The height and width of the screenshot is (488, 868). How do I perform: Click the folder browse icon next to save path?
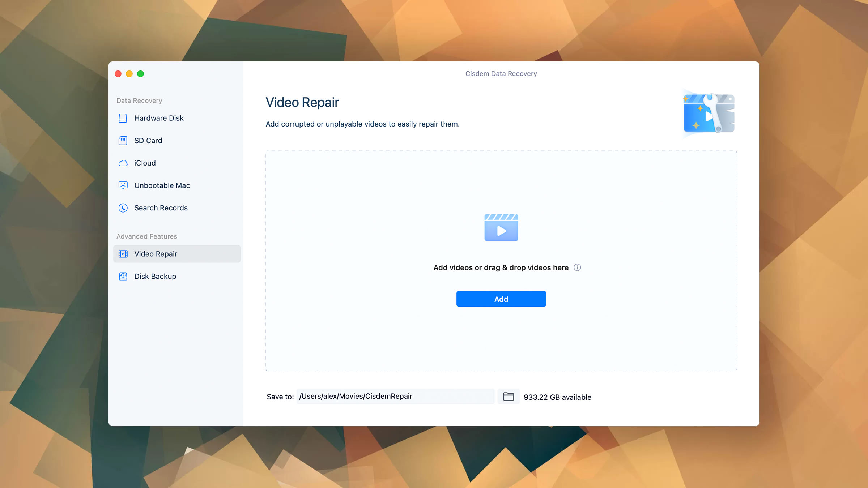coord(509,397)
